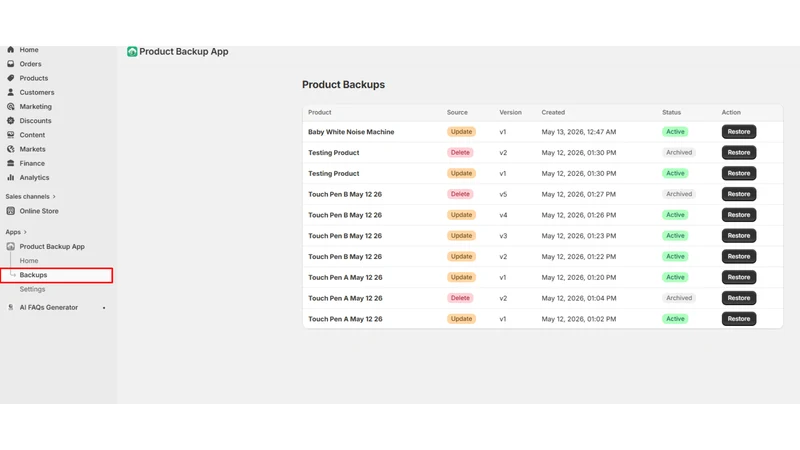Click the Products tag icon
Viewport: 800px width, 450px height.
[10, 78]
